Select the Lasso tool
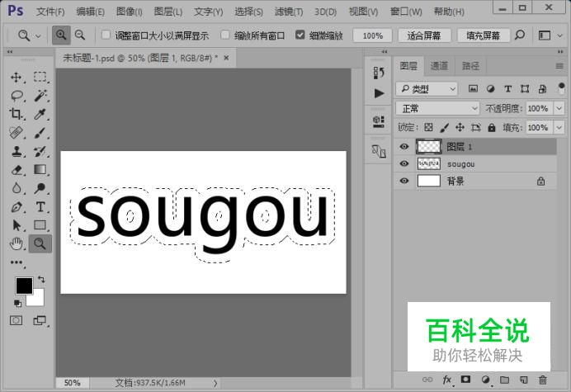 tap(17, 96)
